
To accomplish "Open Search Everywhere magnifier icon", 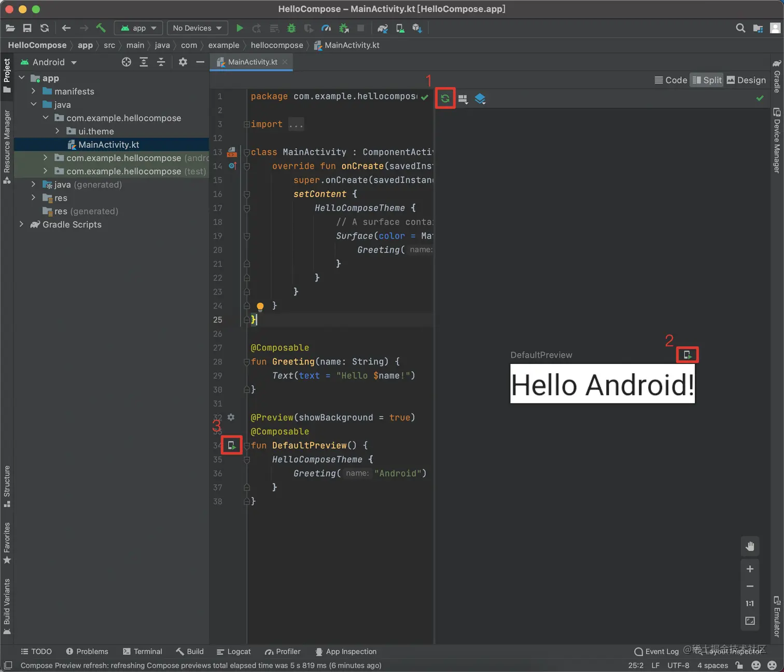I will pos(740,28).
